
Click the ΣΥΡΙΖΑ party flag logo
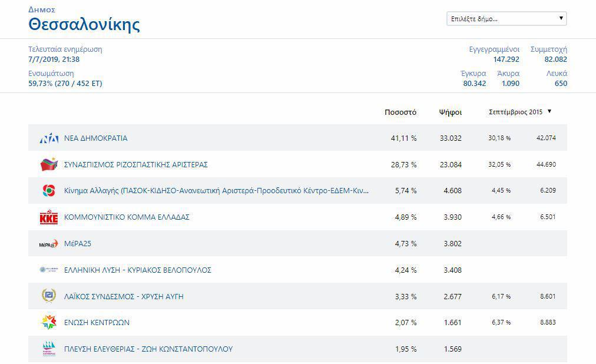tap(48, 164)
